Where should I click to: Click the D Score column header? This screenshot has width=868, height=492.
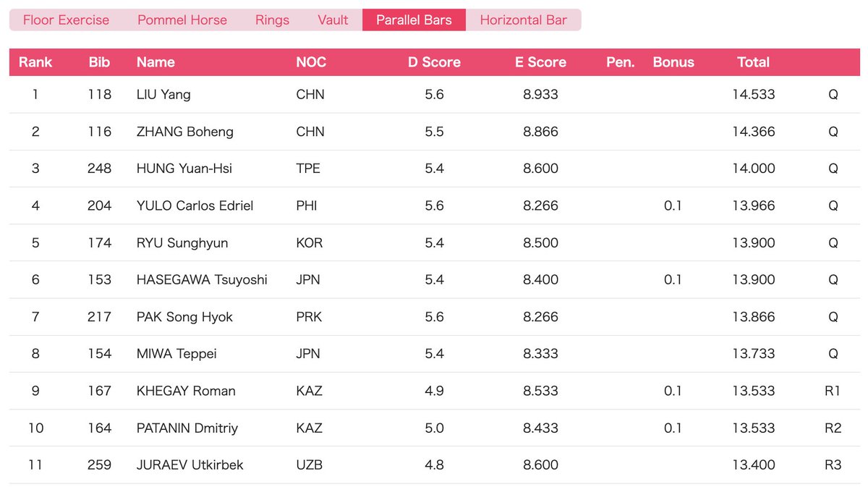434,62
